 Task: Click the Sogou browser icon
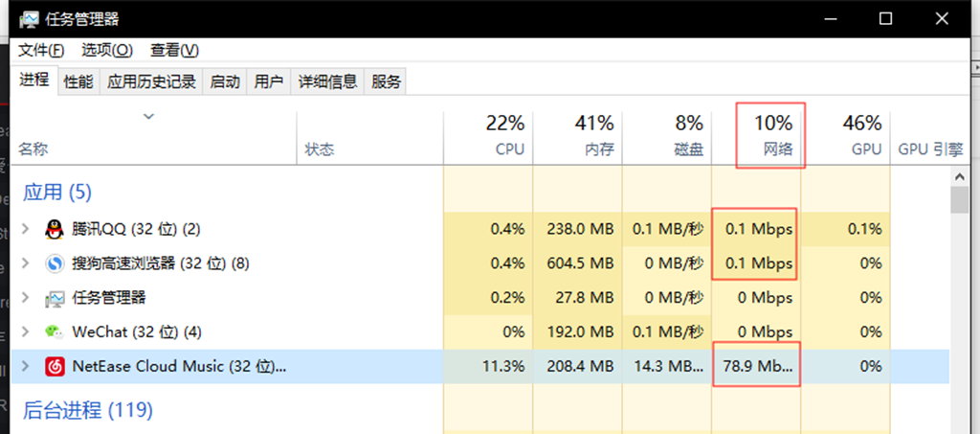55,263
